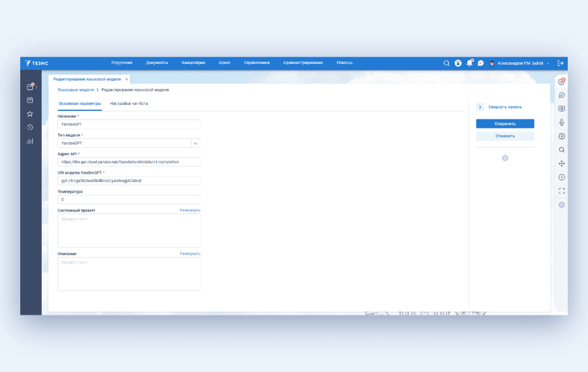The image size is (588, 372).
Task: Collapse the panel with the chevron button
Action: tap(480, 107)
